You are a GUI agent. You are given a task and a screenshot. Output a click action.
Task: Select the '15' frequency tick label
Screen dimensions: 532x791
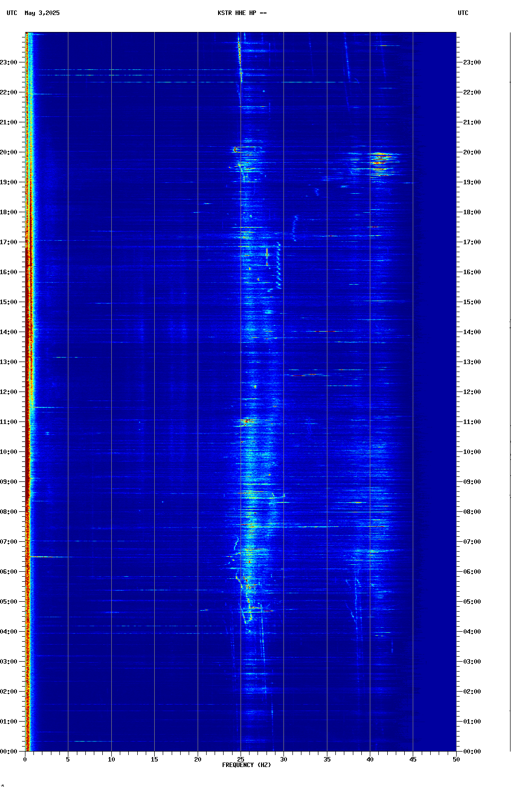(154, 760)
